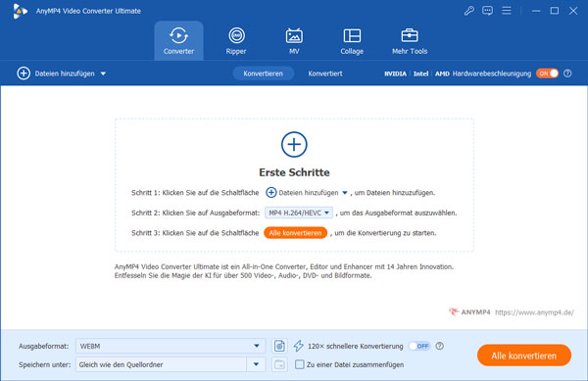Screen dimensions: 588x381
Task: Click the Erste Schritte heading
Action: pos(294,172)
